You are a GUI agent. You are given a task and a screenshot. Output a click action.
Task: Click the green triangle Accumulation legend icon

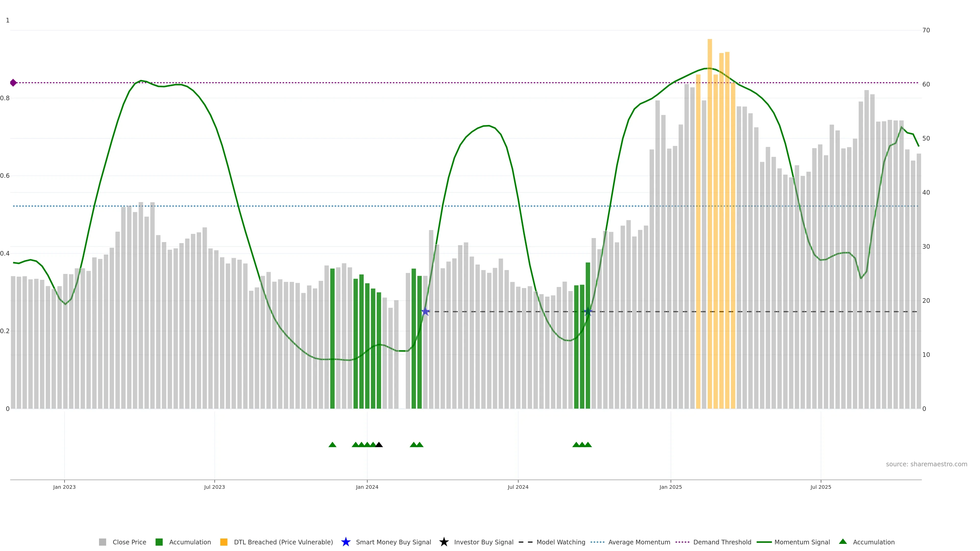click(x=843, y=542)
